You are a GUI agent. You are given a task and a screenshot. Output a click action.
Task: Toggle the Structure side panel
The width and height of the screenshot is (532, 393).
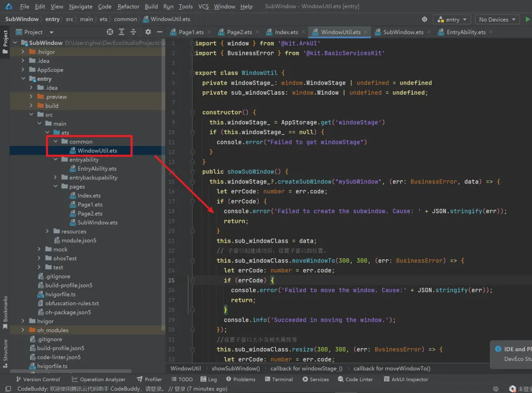click(x=5, y=351)
